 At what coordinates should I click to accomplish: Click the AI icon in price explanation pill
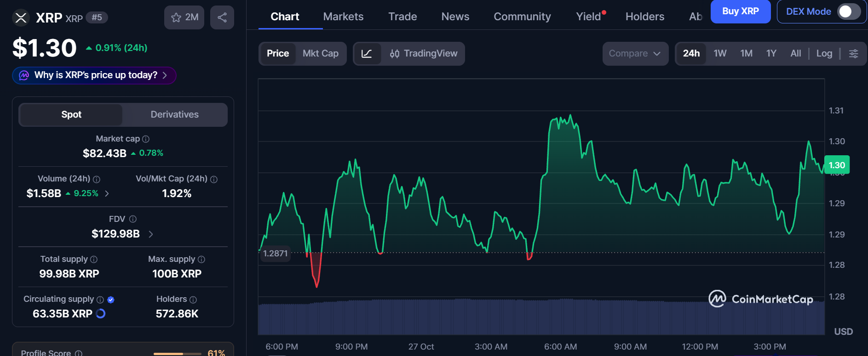(24, 75)
